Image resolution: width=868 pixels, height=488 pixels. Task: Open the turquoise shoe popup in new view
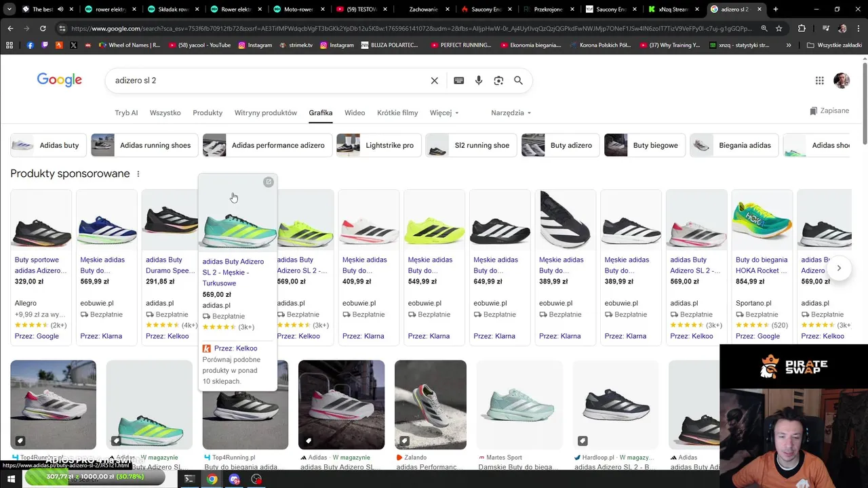click(269, 182)
